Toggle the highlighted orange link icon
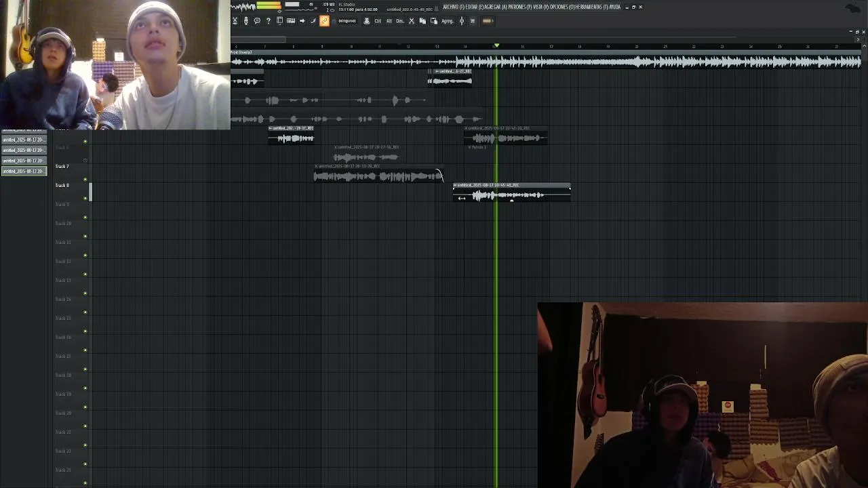Image resolution: width=868 pixels, height=488 pixels. click(324, 21)
